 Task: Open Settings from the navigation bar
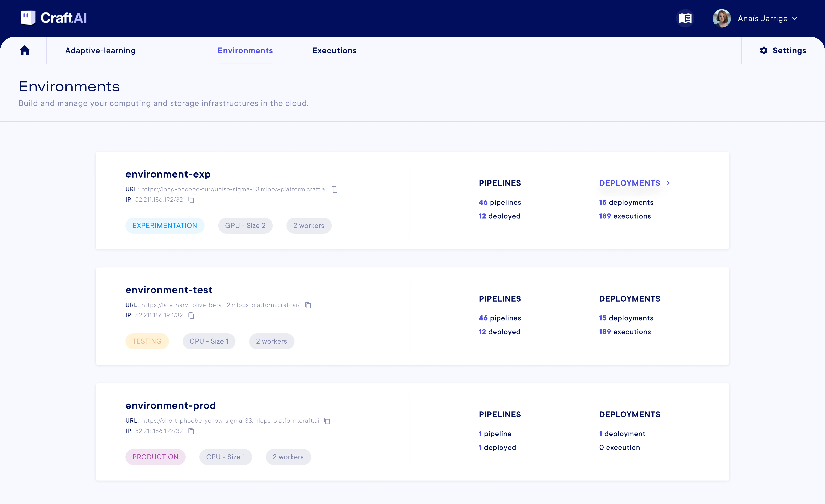783,50
